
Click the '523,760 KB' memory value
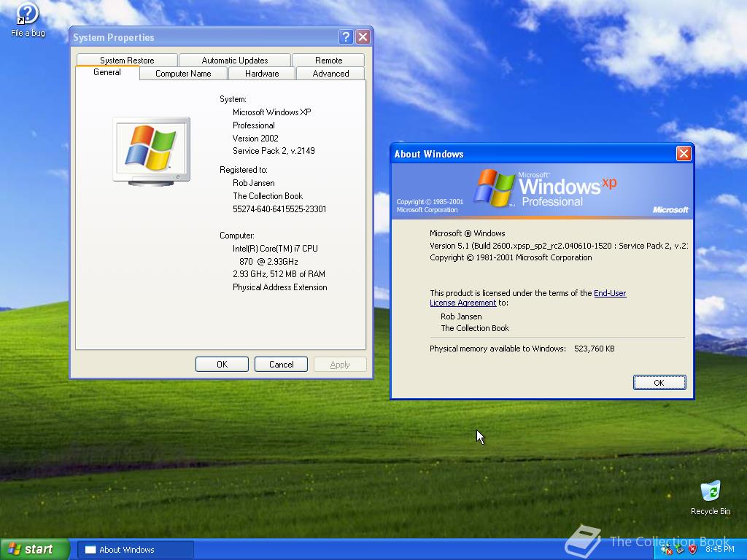coord(594,349)
